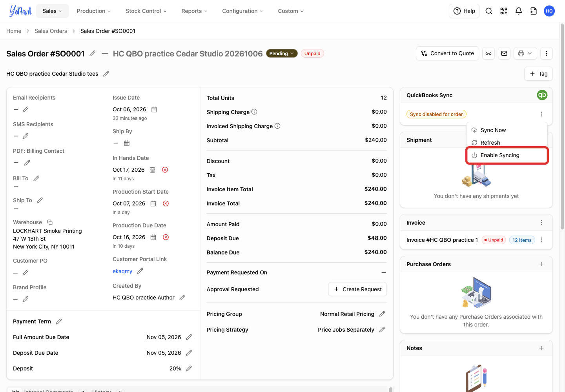The height and width of the screenshot is (392, 565).
Task: Open the Sales dropdown menu
Action: pyautogui.click(x=53, y=11)
